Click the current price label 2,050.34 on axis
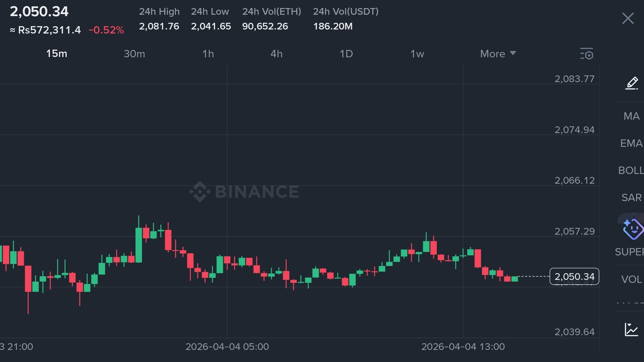 coord(574,277)
